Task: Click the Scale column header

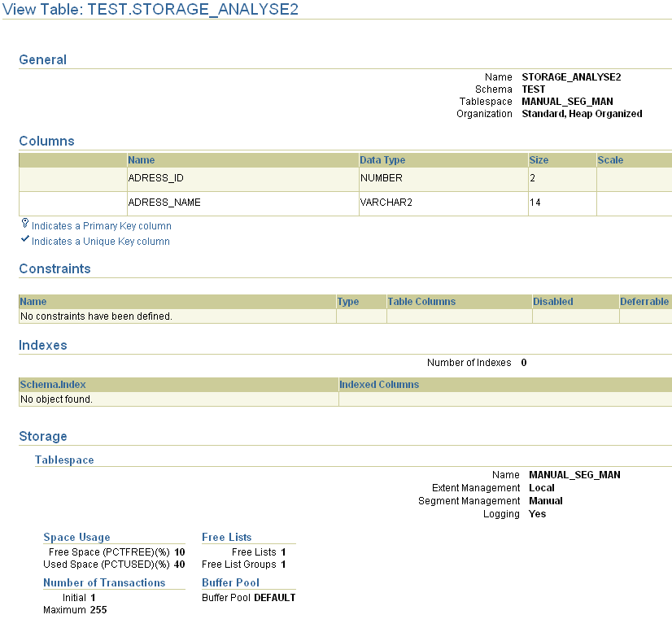Action: (610, 160)
